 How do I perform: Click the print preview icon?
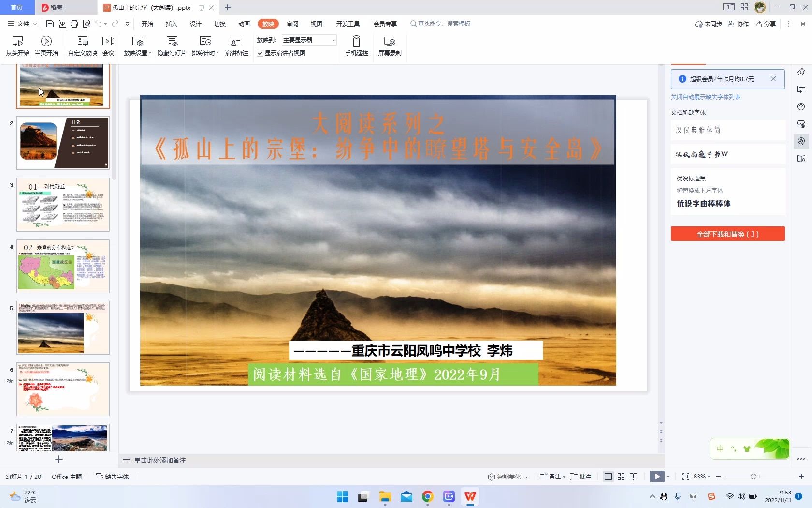tap(87, 24)
